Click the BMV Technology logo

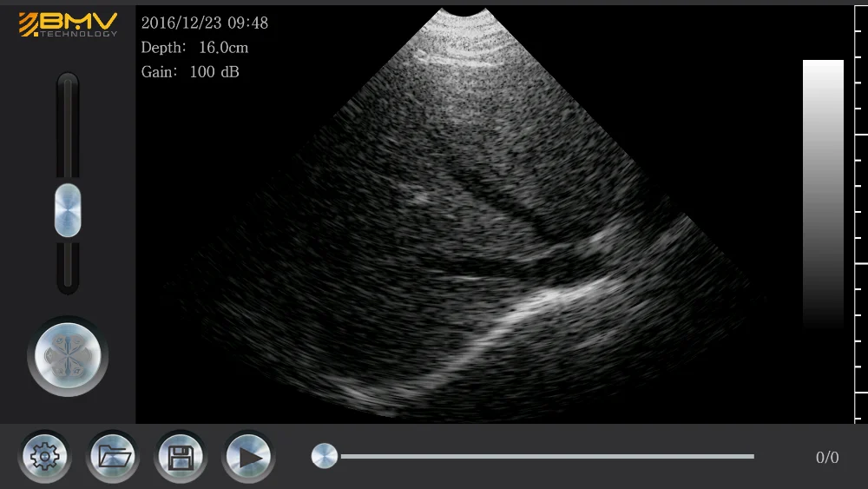pos(68,25)
